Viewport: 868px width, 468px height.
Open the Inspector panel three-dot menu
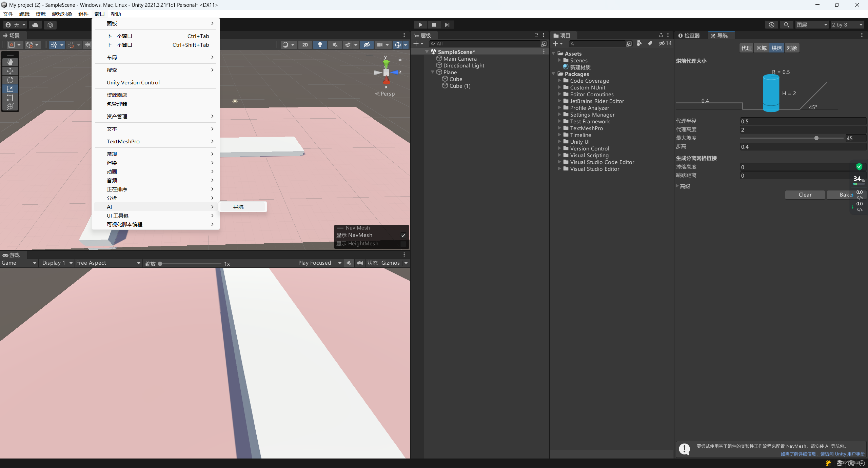point(862,35)
